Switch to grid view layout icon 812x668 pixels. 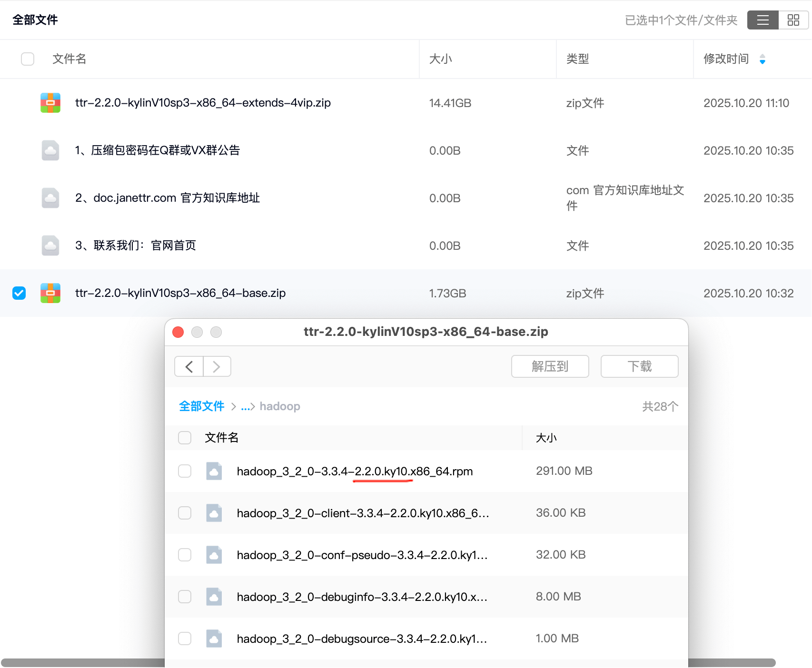pyautogui.click(x=793, y=20)
